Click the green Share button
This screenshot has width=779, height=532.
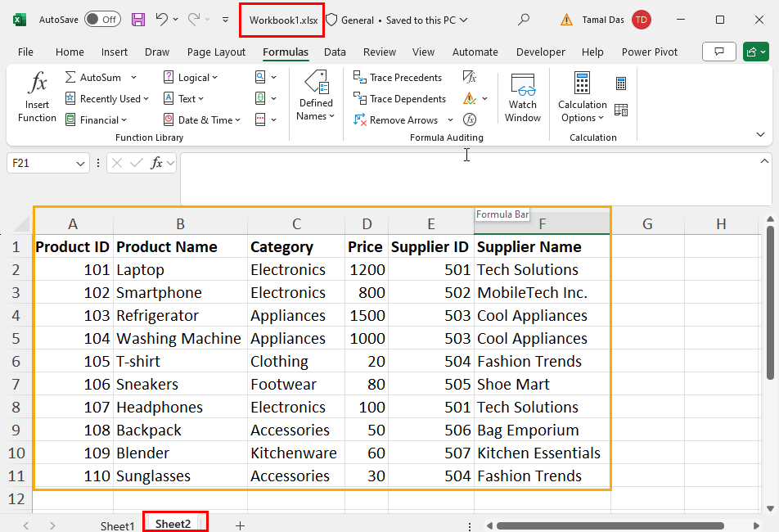pos(755,52)
